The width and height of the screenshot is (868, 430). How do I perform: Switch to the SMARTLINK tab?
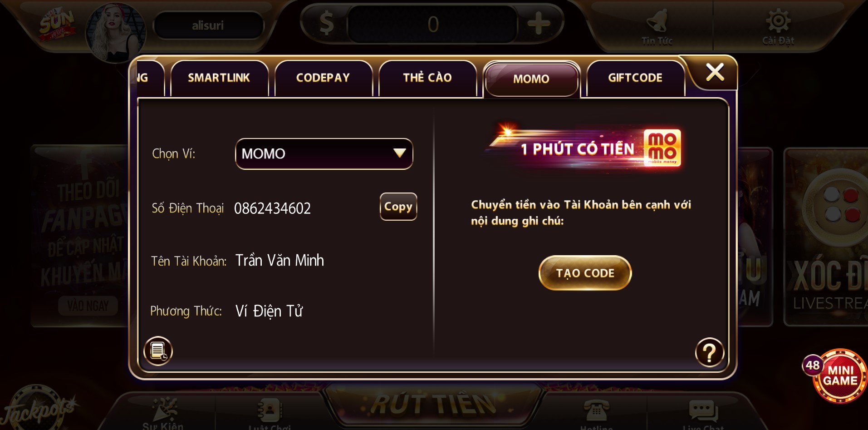pos(219,78)
